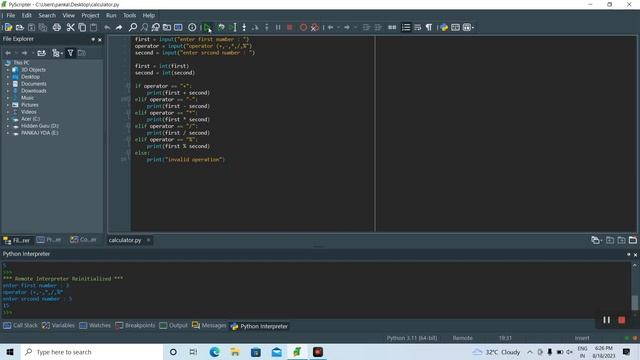Pin the File Explorer panel
Viewport: 640px width, 360px height.
(x=93, y=40)
